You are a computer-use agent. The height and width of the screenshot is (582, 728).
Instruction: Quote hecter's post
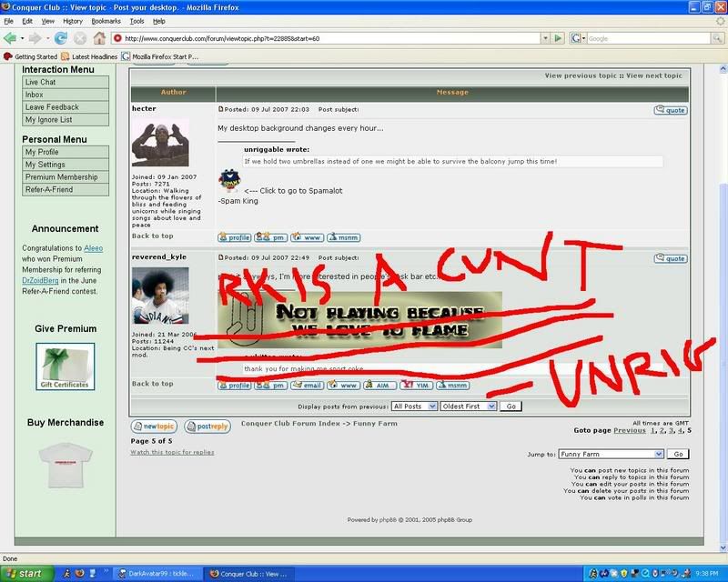pyautogui.click(x=671, y=110)
